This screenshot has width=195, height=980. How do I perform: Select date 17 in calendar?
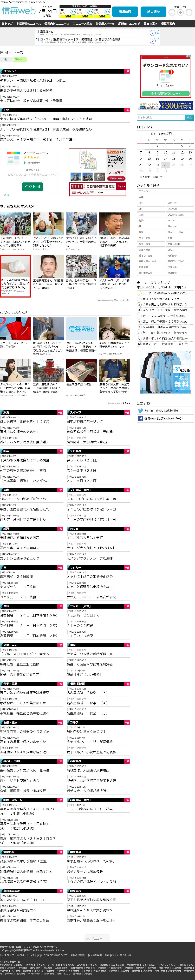point(165,159)
